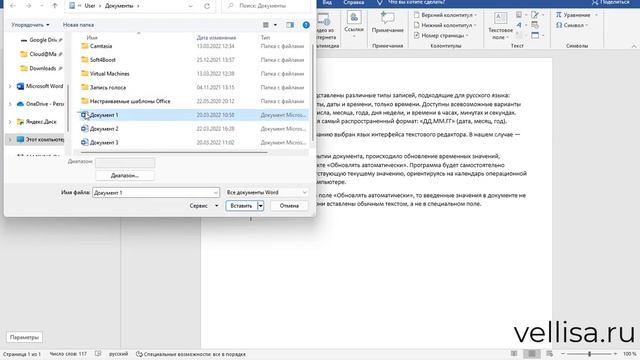Viewport: 640px width, 360px height.
Task: Open the Номер страницы dropdown
Action: point(441,36)
